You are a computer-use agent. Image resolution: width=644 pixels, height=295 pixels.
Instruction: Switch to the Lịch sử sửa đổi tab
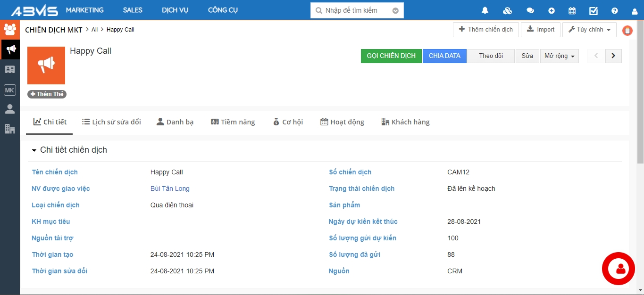click(111, 122)
